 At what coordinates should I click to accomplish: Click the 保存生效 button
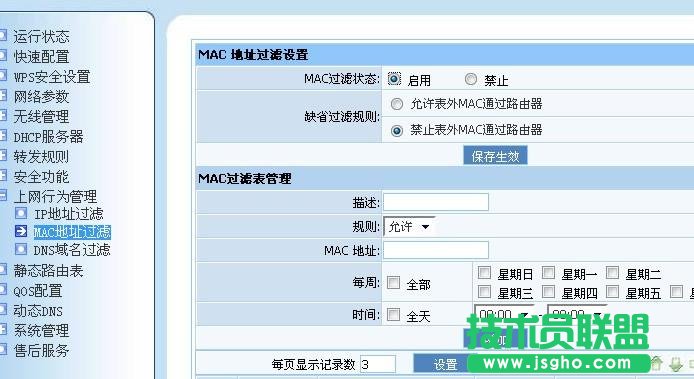pyautogui.click(x=495, y=156)
